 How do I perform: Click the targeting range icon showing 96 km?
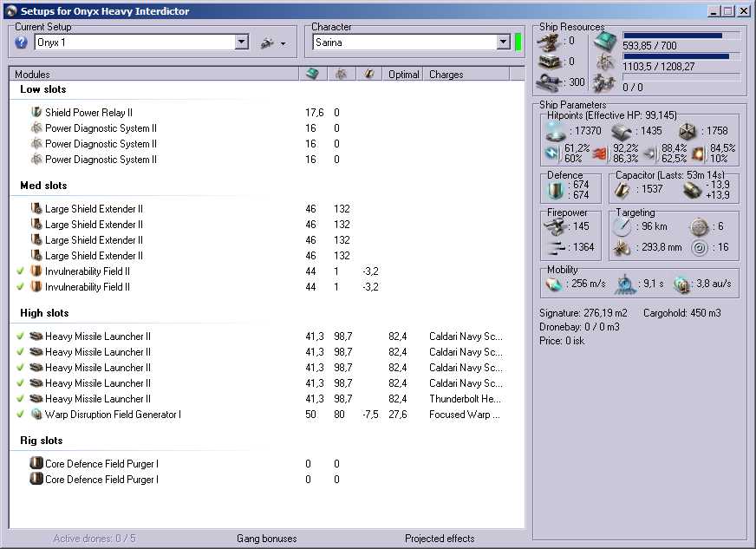[622, 226]
